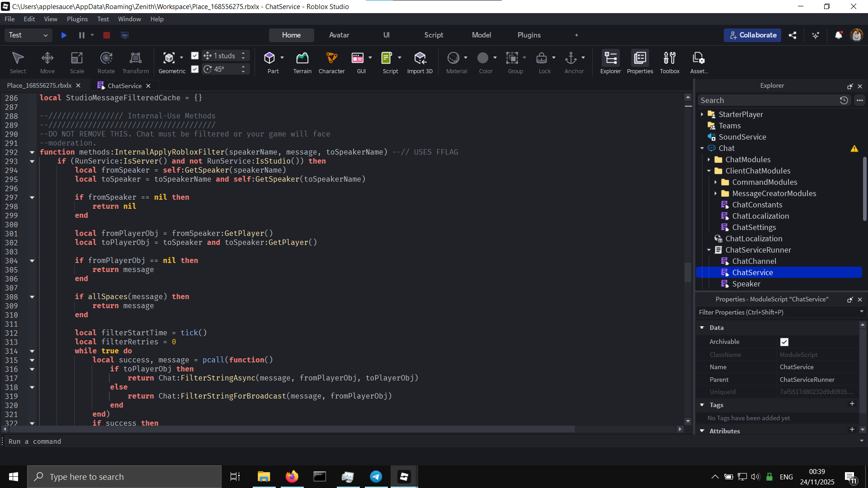This screenshot has height=488, width=868.
Task: Open the Test mode dropdown
Action: coord(28,35)
